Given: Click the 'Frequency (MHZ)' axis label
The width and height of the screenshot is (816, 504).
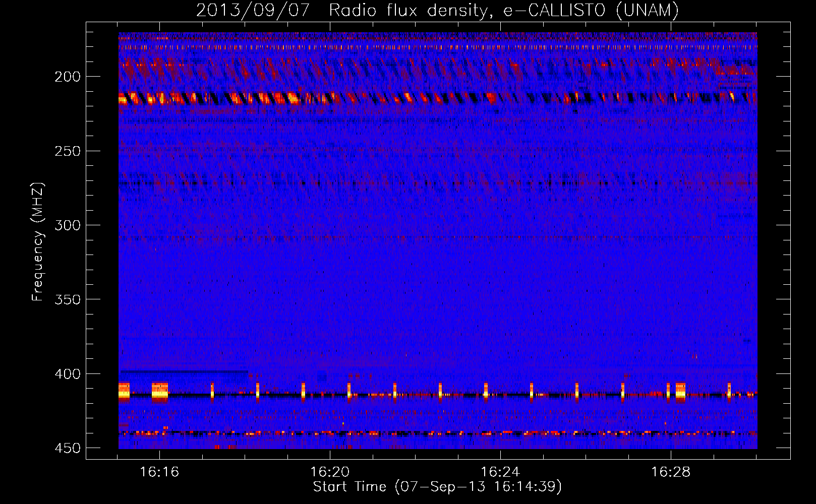Looking at the screenshot, I should [38, 241].
